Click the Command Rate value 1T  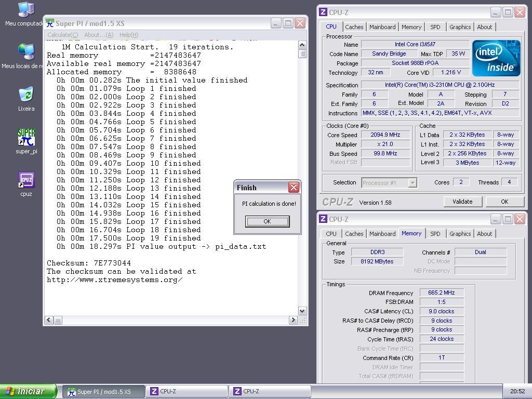pyautogui.click(x=442, y=357)
